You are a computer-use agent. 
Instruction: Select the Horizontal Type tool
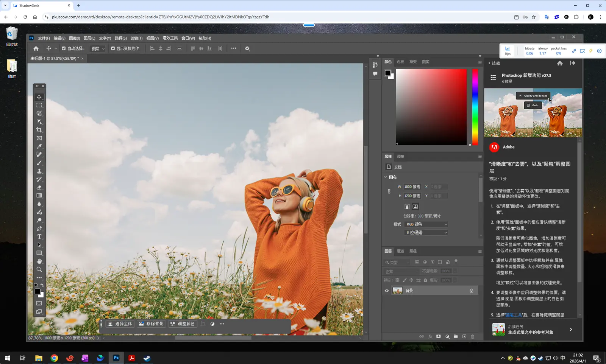click(39, 237)
